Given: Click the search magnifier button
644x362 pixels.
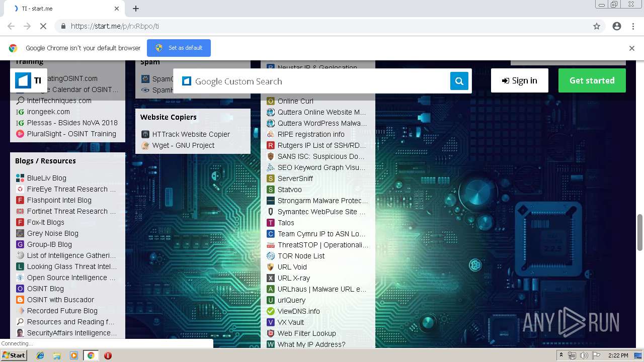Looking at the screenshot, I should click(x=459, y=81).
